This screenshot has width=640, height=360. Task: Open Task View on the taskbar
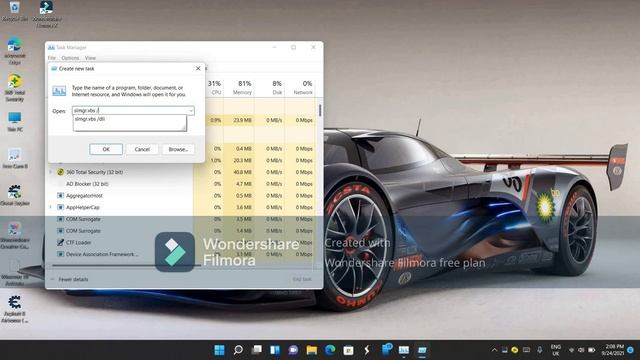[x=256, y=350]
